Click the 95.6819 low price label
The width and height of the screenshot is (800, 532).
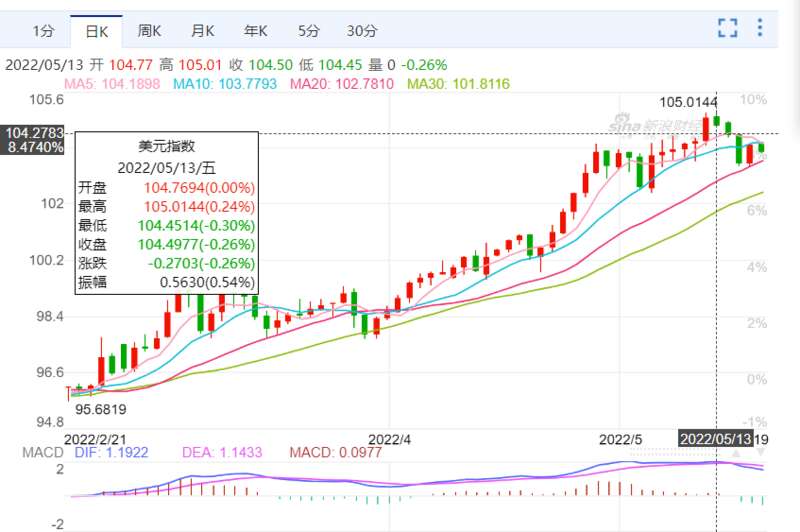(x=101, y=410)
